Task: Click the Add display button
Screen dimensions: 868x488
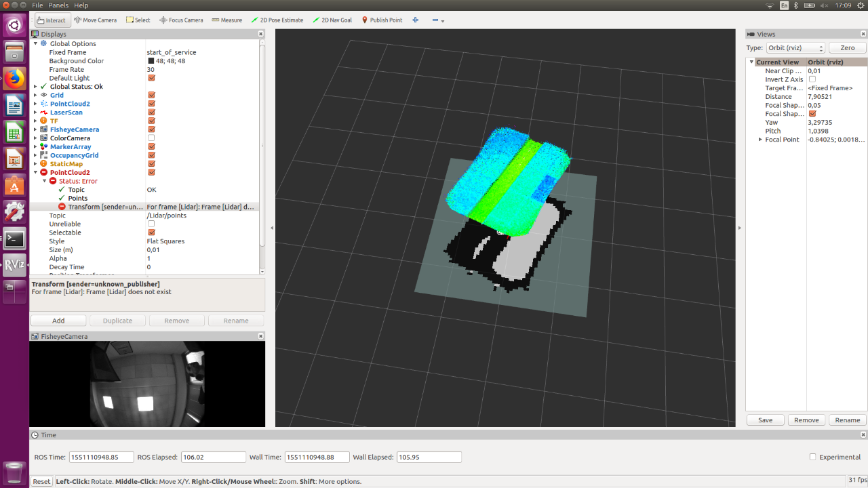Action: (58, 321)
